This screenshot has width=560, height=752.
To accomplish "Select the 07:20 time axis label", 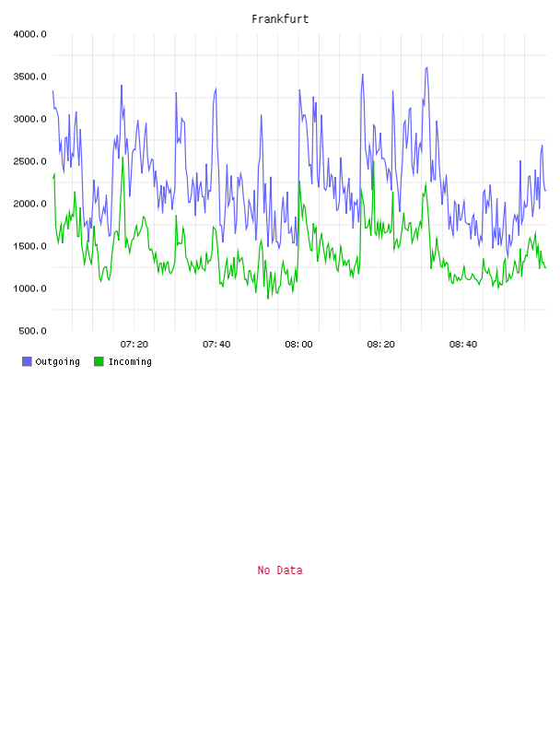I will click(x=134, y=345).
